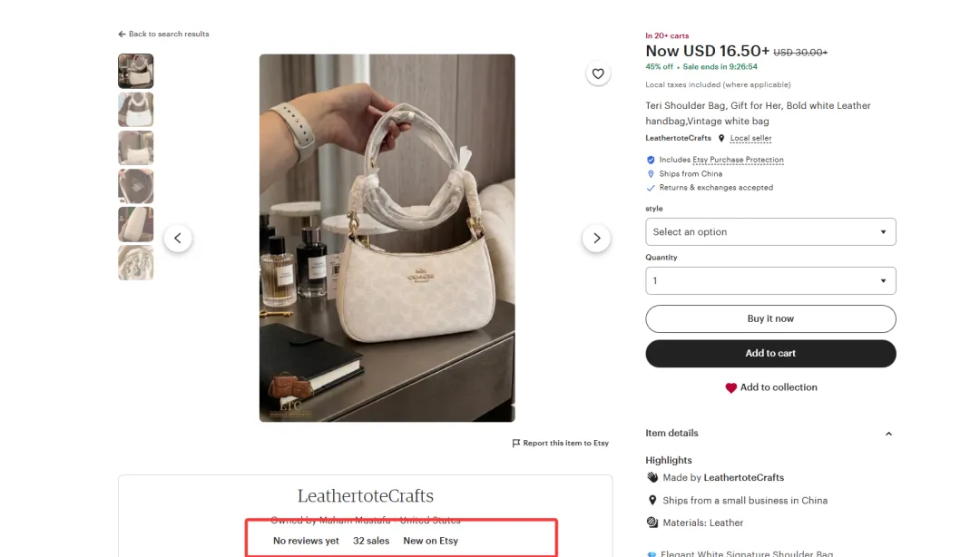
Task: Click the red heart collection icon
Action: (730, 388)
